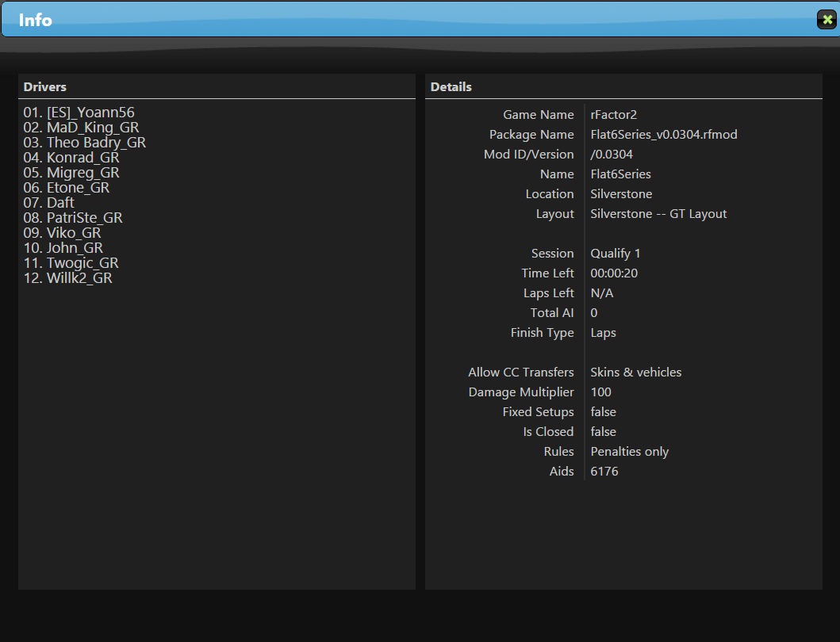This screenshot has height=642, width=840.
Task: Click the Details panel header
Action: tap(451, 87)
